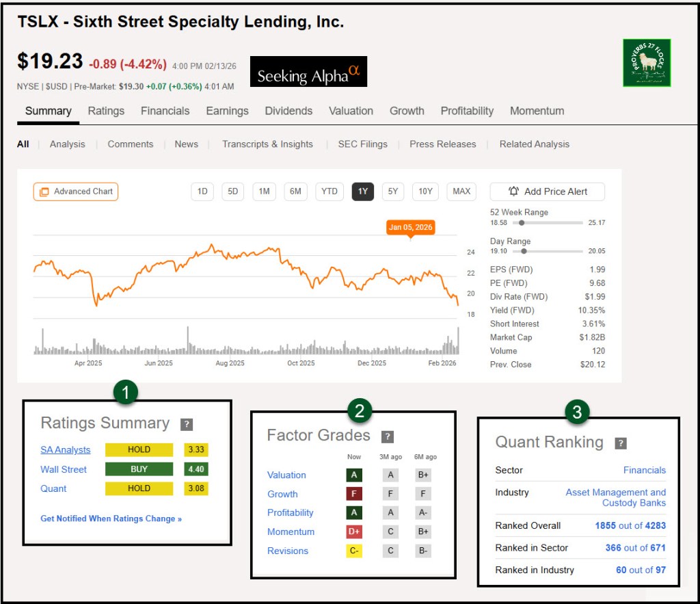Screen dimensions: 700x604
Task: Click the Proverbs 27 Flocks sheep logo
Action: click(647, 63)
